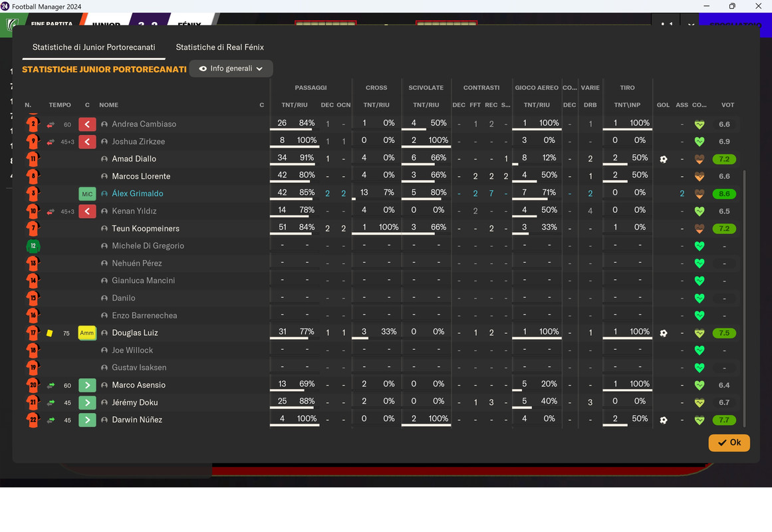
Task: Switch to Statistiche di Junior Portorecanati tab
Action: pos(94,47)
